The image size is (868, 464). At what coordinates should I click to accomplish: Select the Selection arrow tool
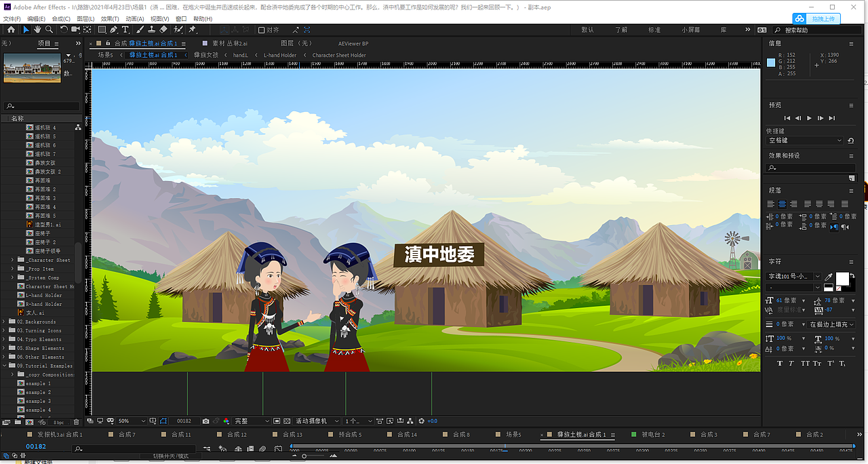26,30
